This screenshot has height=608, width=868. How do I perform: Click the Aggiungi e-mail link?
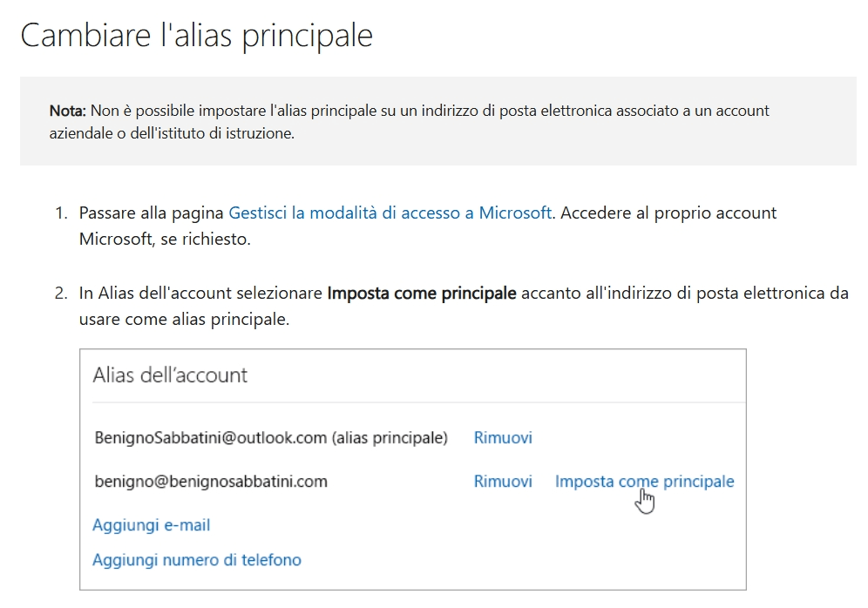pos(151,525)
